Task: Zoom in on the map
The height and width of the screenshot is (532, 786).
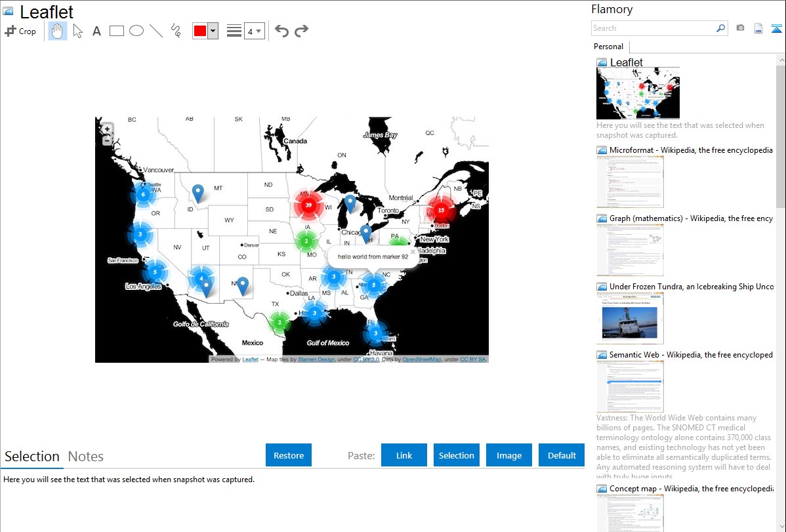Action: (108, 129)
